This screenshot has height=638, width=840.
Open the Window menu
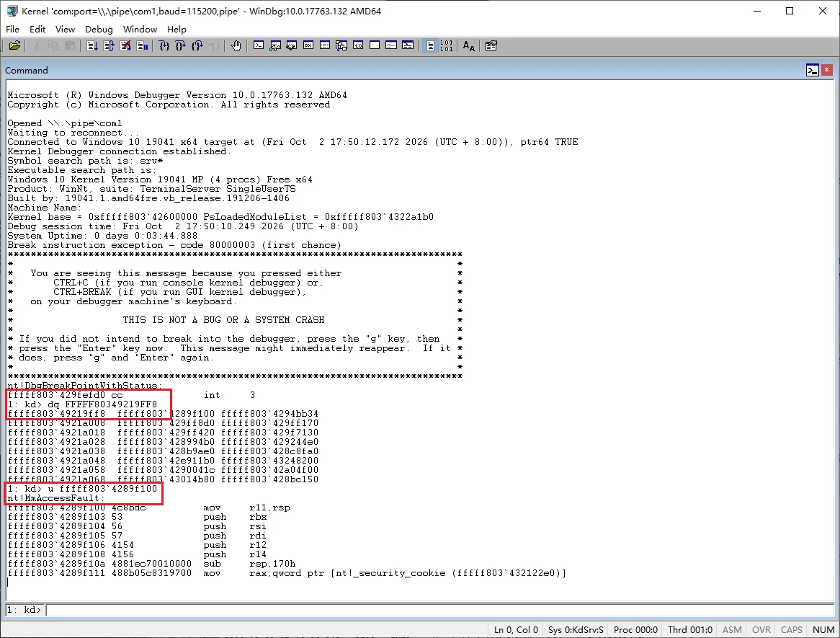140,29
